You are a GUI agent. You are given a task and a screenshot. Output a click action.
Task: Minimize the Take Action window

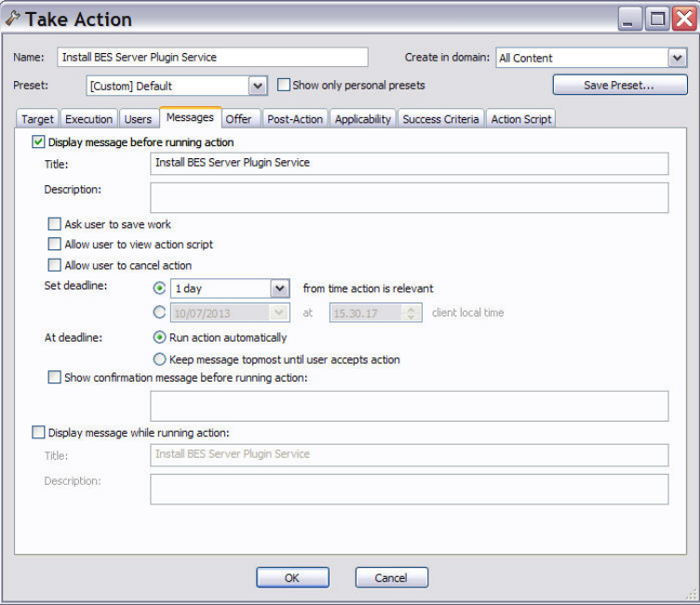(629, 20)
